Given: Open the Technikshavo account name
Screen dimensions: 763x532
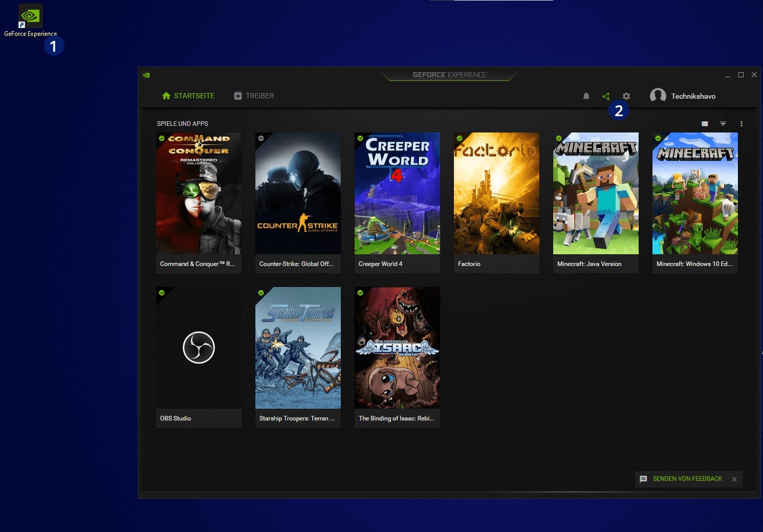Looking at the screenshot, I should [x=693, y=96].
